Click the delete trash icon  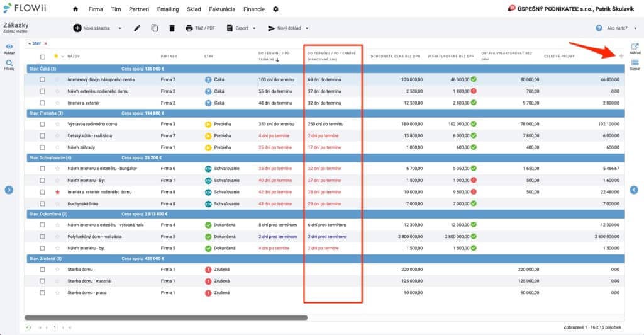click(x=172, y=28)
